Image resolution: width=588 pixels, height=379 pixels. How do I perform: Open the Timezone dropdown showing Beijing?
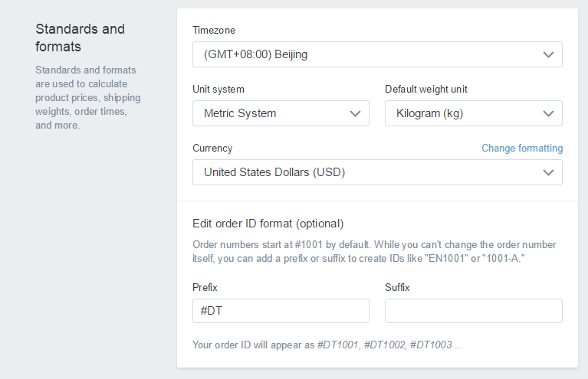click(368, 54)
